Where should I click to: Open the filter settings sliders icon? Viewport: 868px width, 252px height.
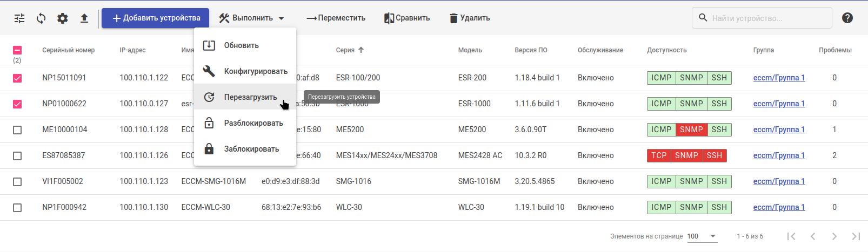pos(19,18)
